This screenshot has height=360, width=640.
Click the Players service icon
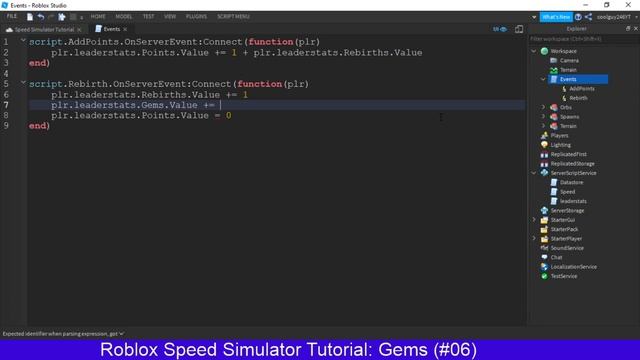544,136
